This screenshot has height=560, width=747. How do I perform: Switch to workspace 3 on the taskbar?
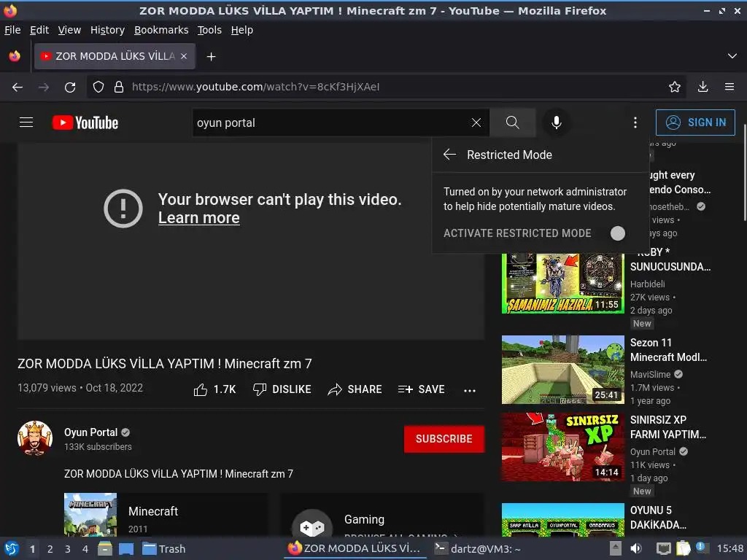coord(68,549)
